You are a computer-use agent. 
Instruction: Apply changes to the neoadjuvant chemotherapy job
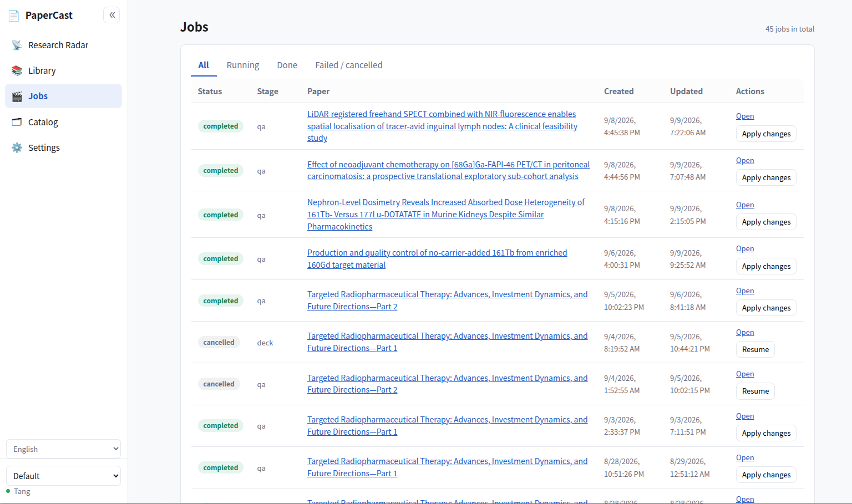[766, 177]
